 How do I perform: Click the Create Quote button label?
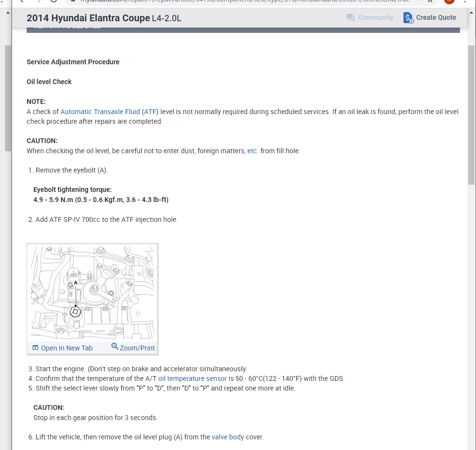pyautogui.click(x=436, y=17)
